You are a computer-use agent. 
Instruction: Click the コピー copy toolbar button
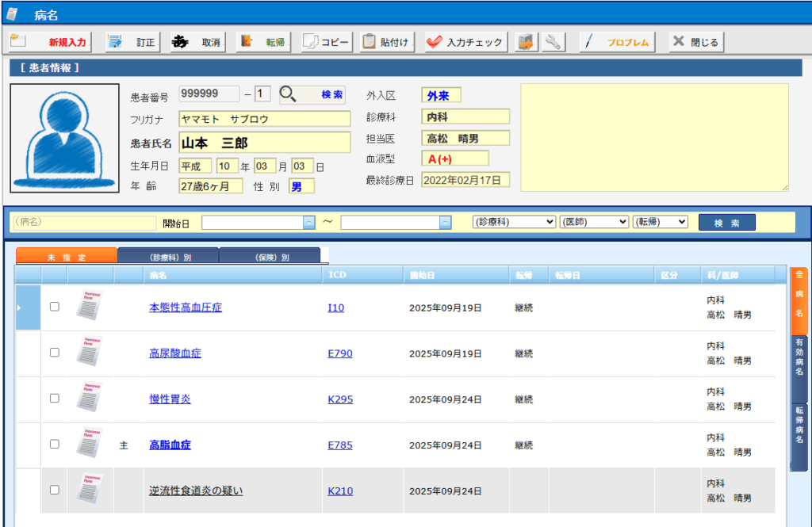click(x=326, y=42)
